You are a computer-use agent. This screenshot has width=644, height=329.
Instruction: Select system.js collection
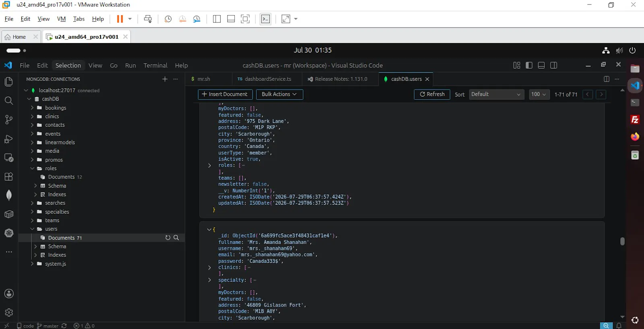(56, 264)
